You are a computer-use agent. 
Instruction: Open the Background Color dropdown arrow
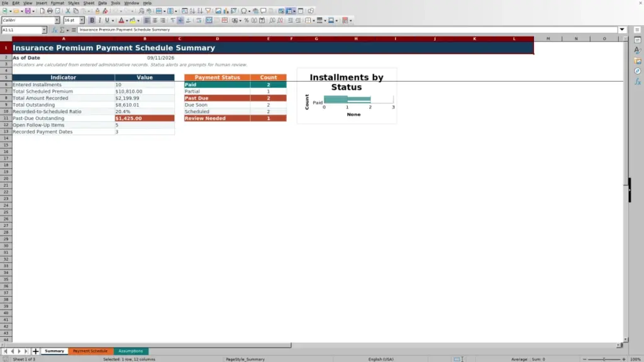(138, 20)
